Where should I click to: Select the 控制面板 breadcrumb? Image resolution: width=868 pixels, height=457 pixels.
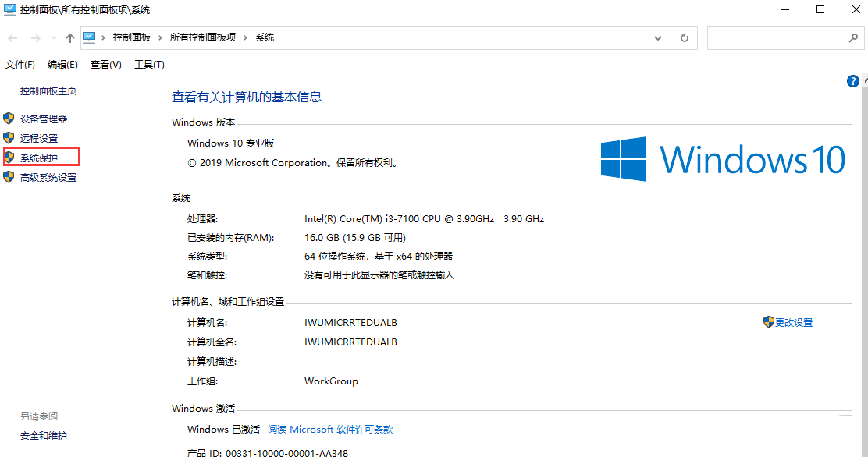pyautogui.click(x=132, y=37)
